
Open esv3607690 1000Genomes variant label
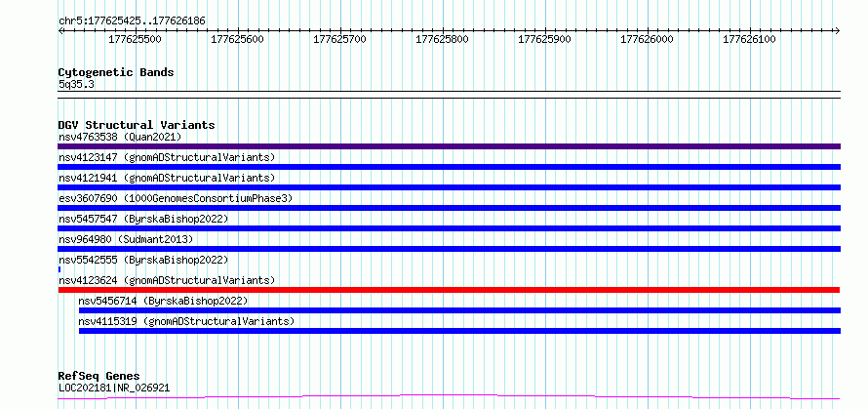click(x=176, y=198)
